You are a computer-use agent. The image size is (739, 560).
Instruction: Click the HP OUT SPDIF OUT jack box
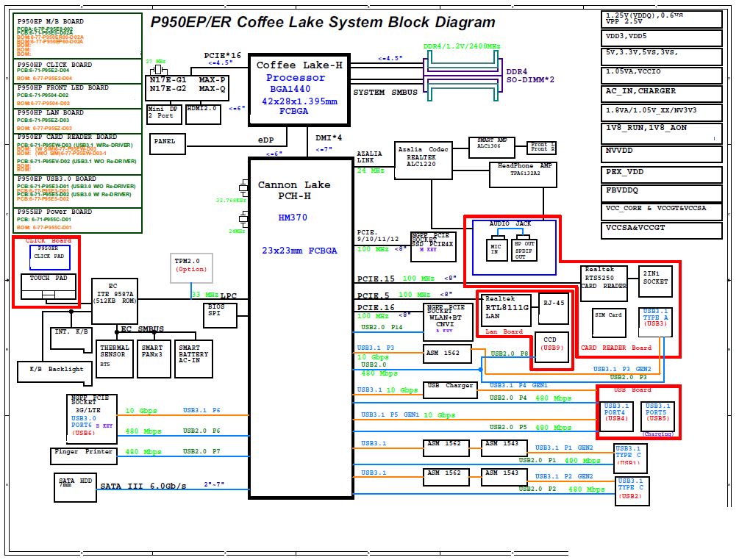coord(524,250)
